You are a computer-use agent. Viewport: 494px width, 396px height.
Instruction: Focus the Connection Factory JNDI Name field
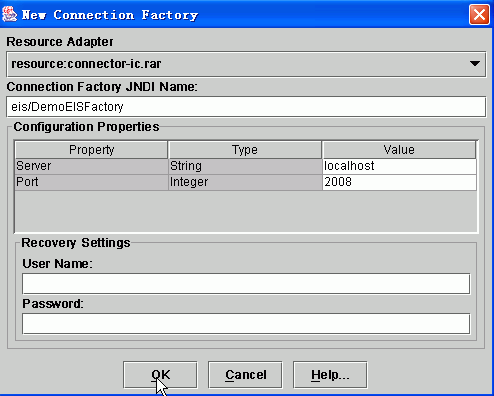tap(246, 107)
